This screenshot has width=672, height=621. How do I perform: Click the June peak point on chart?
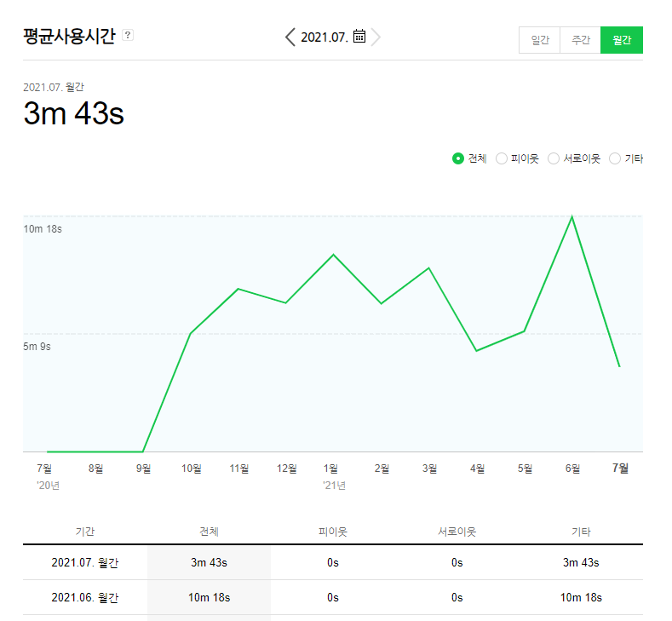click(x=571, y=217)
